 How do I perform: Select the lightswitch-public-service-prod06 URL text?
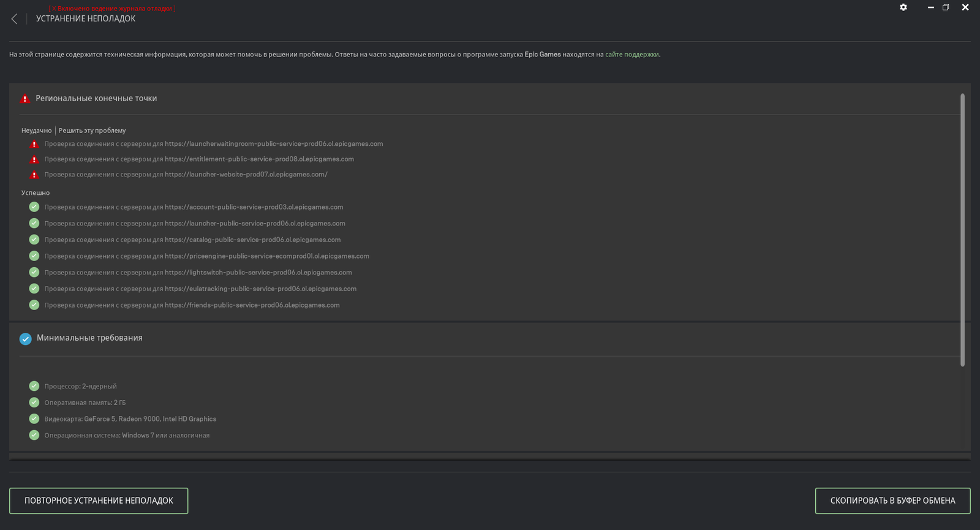click(x=258, y=273)
